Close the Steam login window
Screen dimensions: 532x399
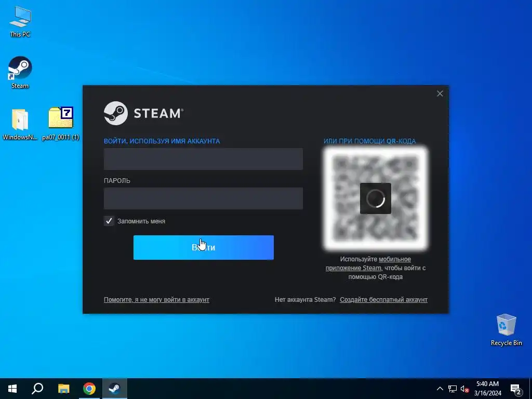coord(440,94)
